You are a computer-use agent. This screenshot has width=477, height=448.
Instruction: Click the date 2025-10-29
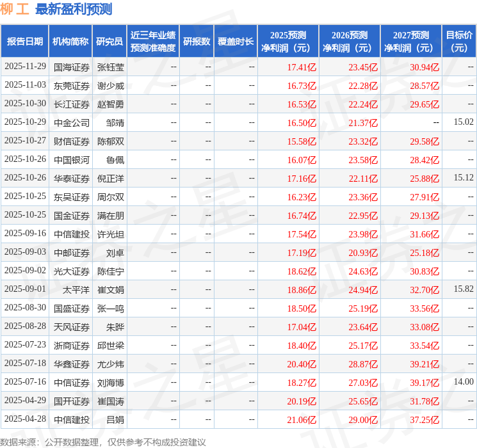(x=25, y=122)
